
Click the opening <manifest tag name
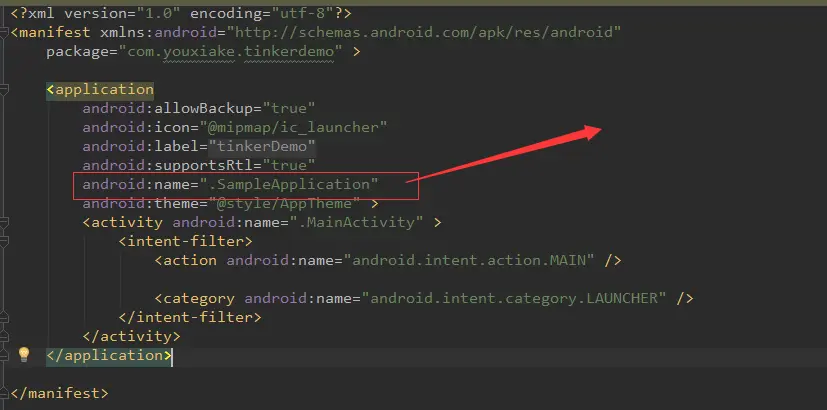coord(51,33)
